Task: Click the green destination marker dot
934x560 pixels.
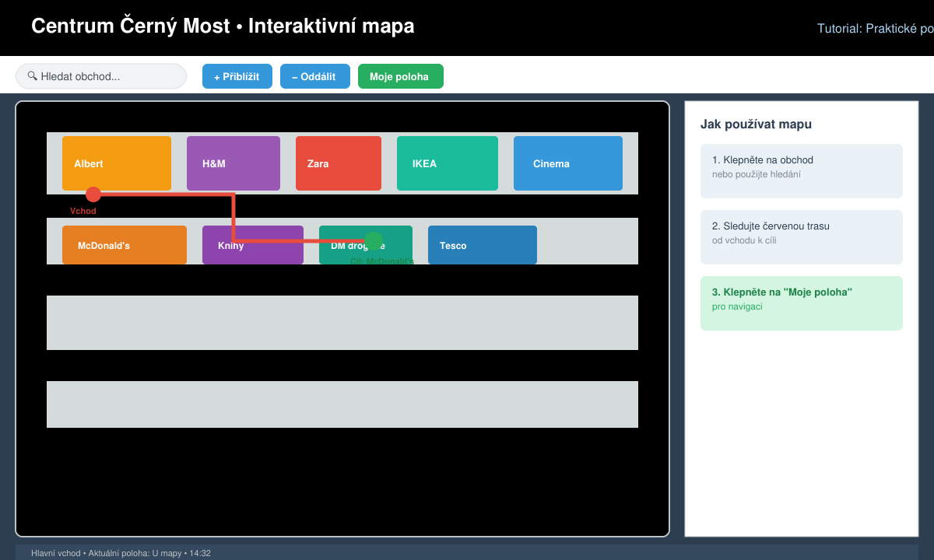Action: click(374, 240)
